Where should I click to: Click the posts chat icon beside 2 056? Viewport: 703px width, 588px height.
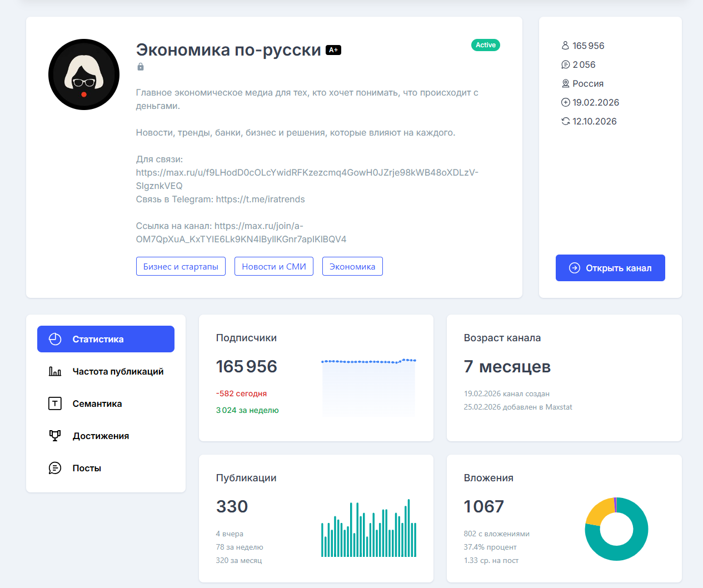click(565, 64)
